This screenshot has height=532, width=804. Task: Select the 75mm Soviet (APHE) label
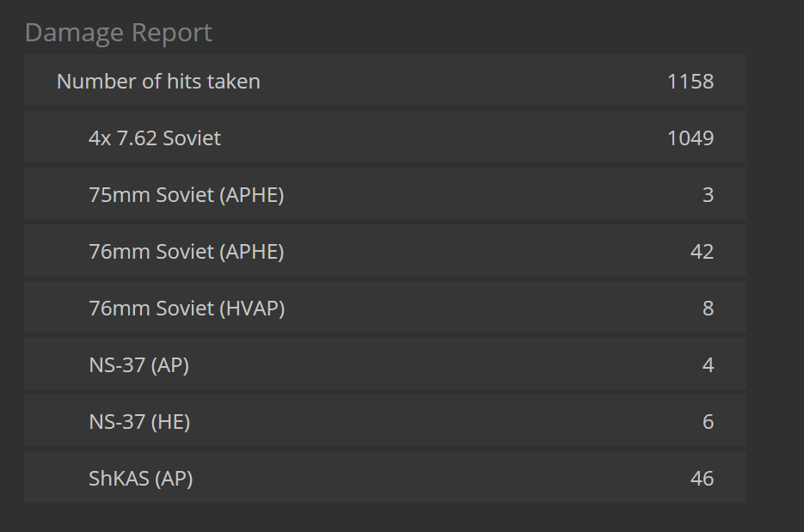pyautogui.click(x=186, y=195)
